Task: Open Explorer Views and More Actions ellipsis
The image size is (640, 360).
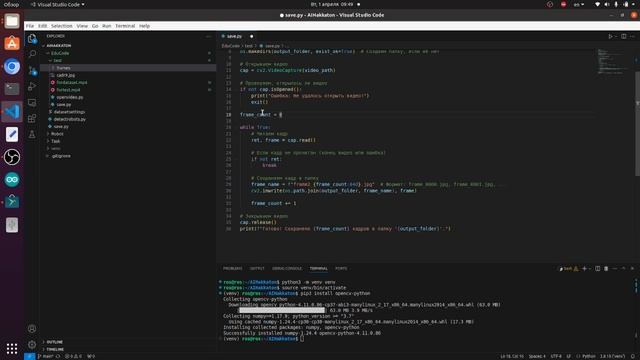Action: tap(209, 36)
